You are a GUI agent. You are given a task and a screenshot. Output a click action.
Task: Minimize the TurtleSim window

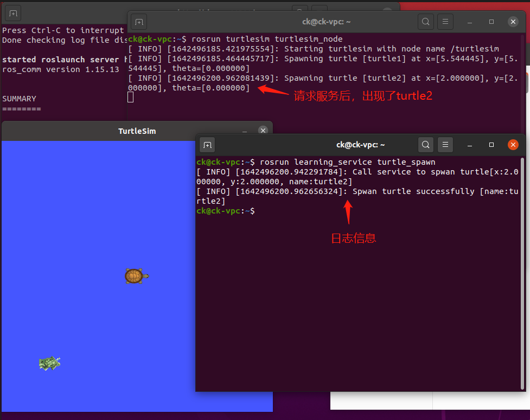click(x=244, y=131)
